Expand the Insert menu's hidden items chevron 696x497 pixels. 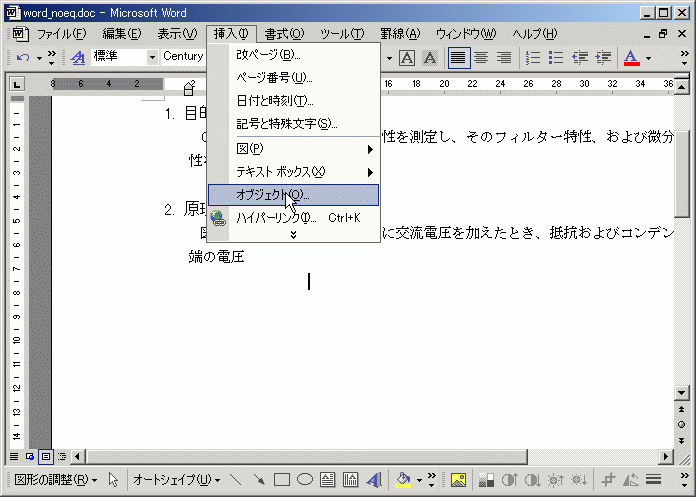[x=293, y=234]
